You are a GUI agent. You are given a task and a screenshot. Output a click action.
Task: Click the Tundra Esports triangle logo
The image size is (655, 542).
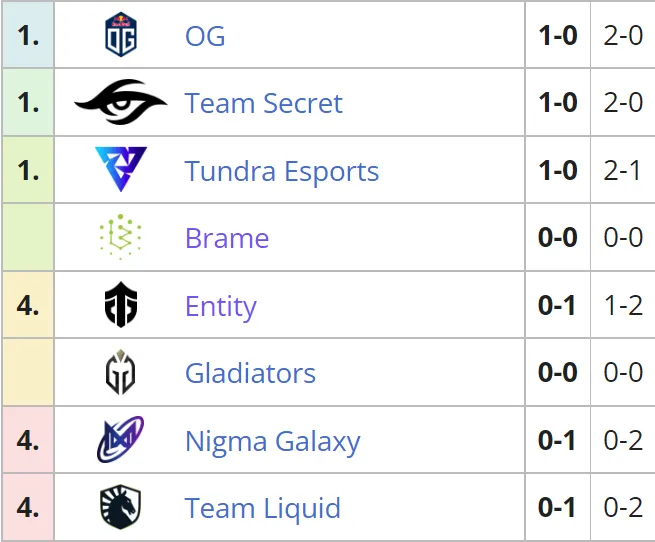121,169
